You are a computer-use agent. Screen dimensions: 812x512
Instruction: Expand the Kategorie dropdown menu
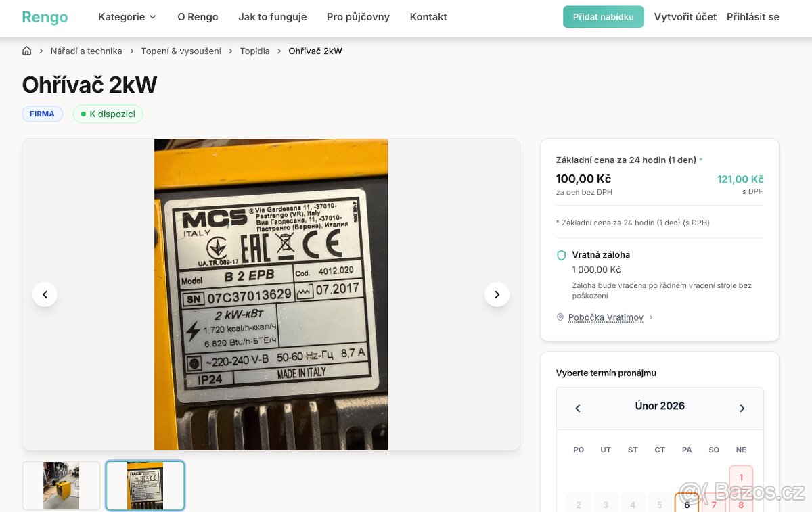coord(127,17)
